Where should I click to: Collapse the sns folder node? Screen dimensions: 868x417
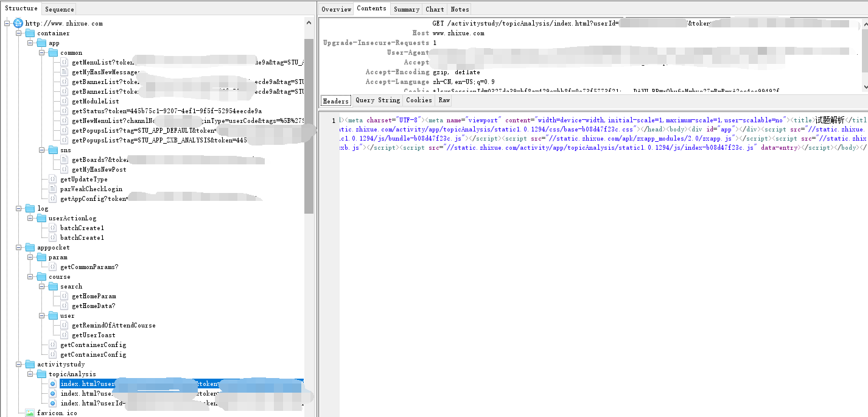[41, 150]
